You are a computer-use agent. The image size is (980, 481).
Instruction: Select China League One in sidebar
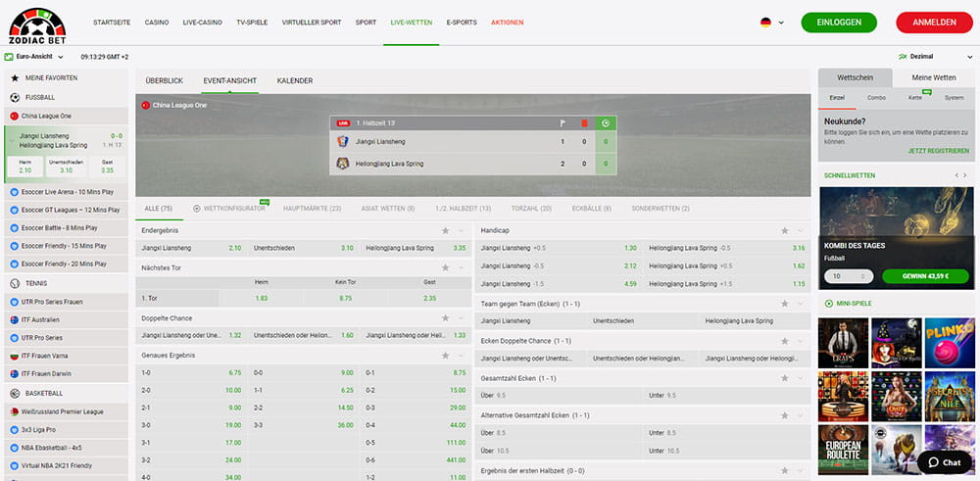(x=66, y=117)
